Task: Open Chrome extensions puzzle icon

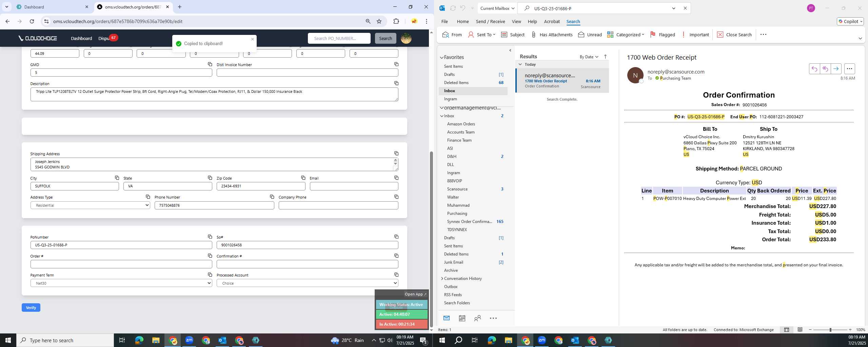Action: click(396, 21)
